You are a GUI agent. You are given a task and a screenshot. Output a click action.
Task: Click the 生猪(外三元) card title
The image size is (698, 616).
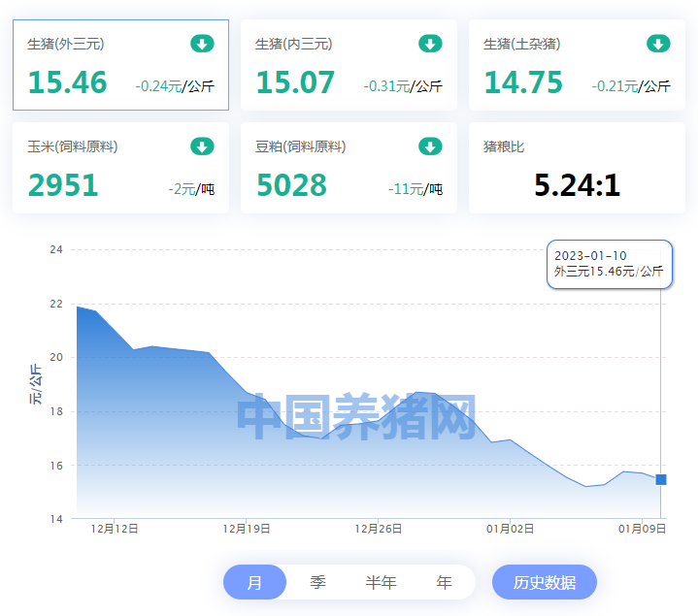tap(66, 44)
